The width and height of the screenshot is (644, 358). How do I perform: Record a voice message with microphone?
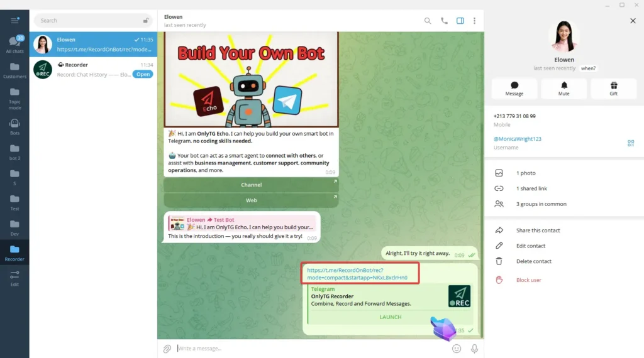tap(474, 349)
